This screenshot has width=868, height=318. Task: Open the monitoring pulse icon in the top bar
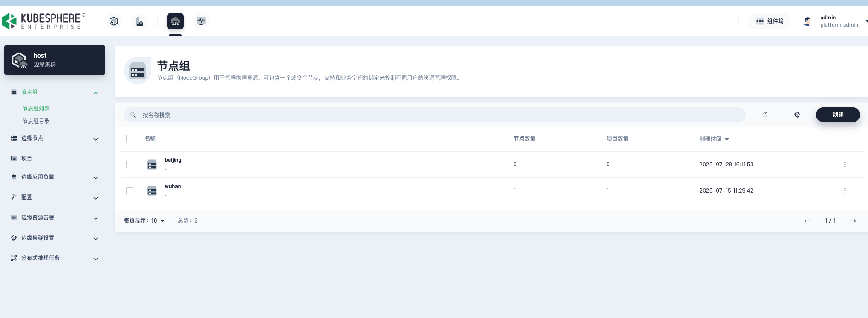coord(201,21)
